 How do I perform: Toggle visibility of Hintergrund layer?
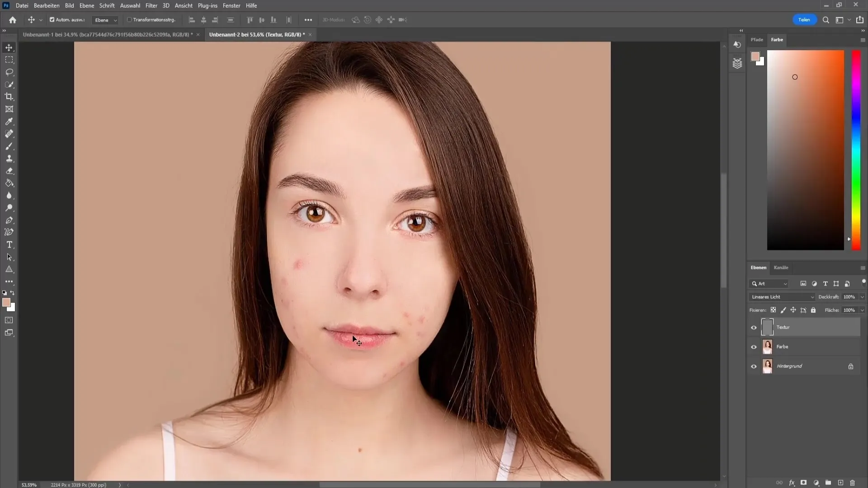[x=754, y=366]
